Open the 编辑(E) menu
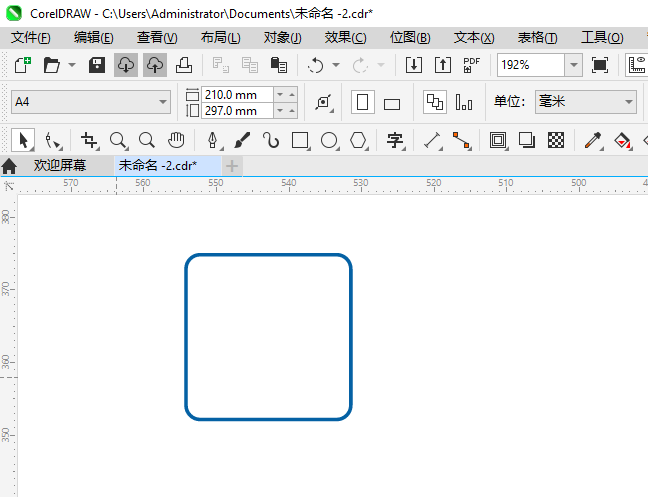This screenshot has height=497, width=648. [x=94, y=38]
